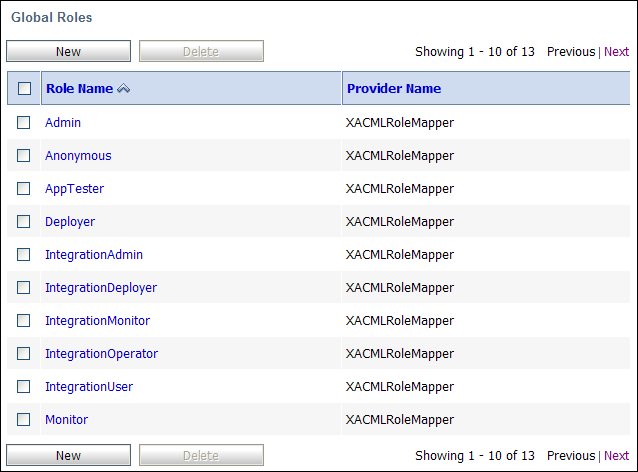Tick the select-all checkbox in the table header

click(x=24, y=88)
